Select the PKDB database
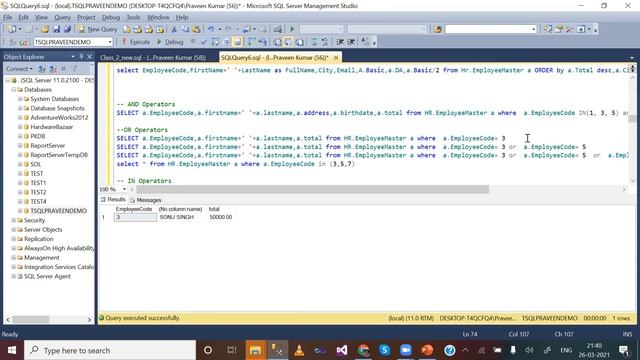This screenshot has width=640, height=360. [x=38, y=136]
